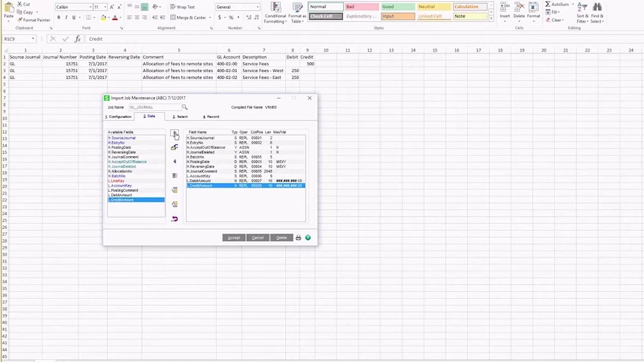Screen dimensions: 644x362
Task: Open the 4. Record tab
Action: 211,117
